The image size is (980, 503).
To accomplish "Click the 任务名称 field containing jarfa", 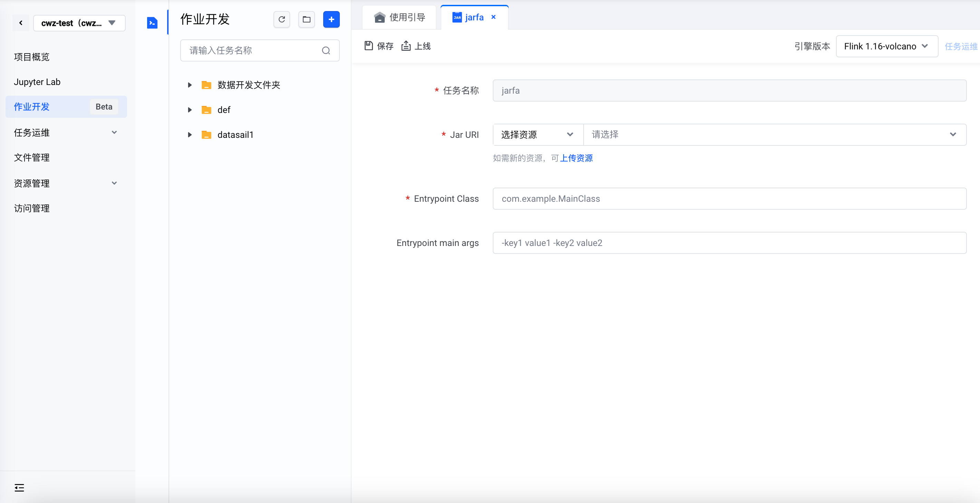I will click(x=729, y=91).
